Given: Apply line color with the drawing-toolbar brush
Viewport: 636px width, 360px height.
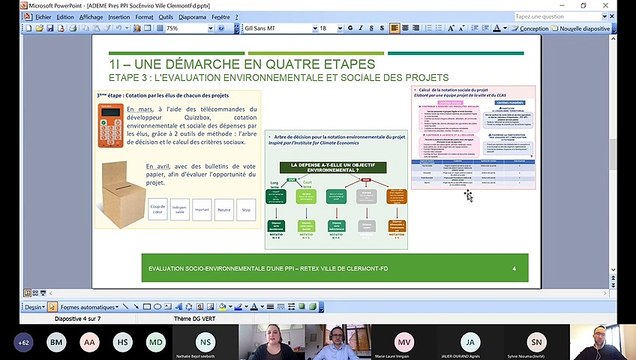Looking at the screenshot, I should (x=238, y=307).
